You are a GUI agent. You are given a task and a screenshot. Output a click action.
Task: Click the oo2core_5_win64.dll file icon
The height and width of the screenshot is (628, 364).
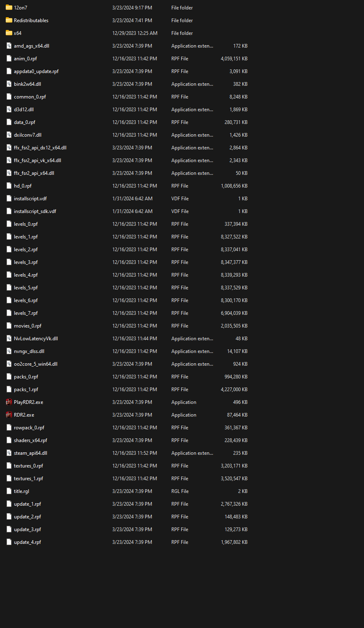9,364
